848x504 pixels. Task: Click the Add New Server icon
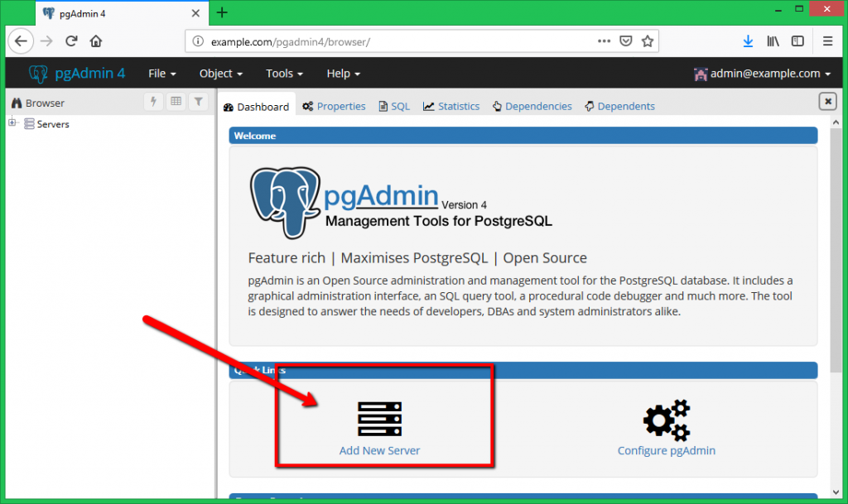tap(379, 419)
